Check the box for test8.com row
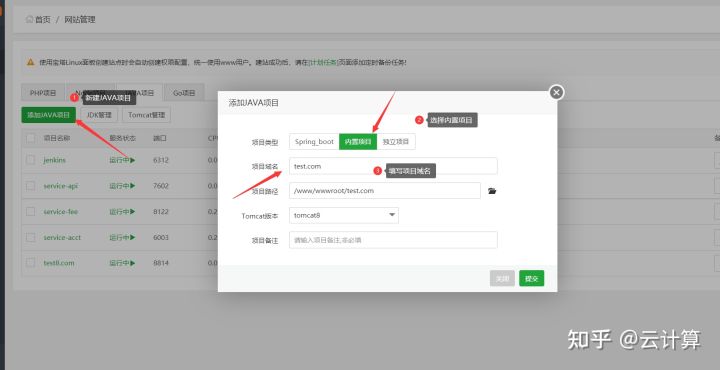Screen dimensions: 720x370 tap(30, 263)
